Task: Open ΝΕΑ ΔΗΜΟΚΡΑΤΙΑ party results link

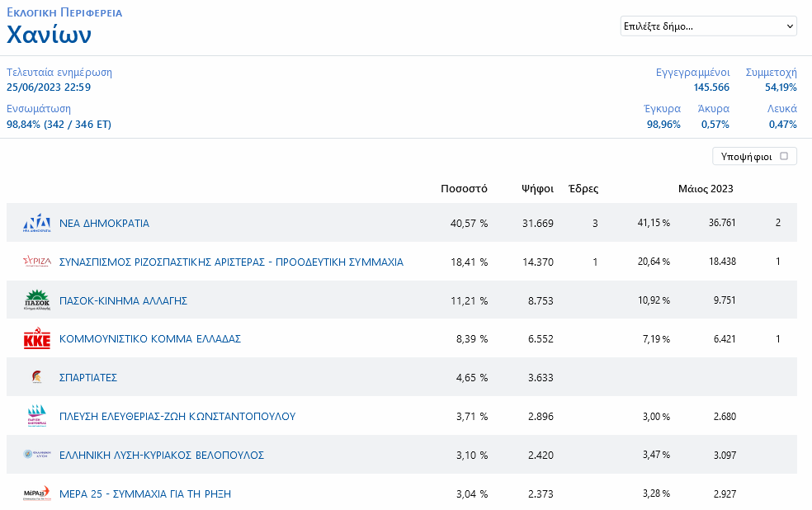Action: 104,223
